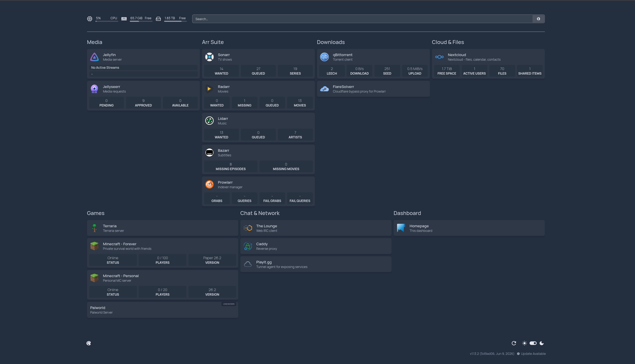Collapse the Cloud & Files group
This screenshot has width=635, height=364.
[x=448, y=42]
